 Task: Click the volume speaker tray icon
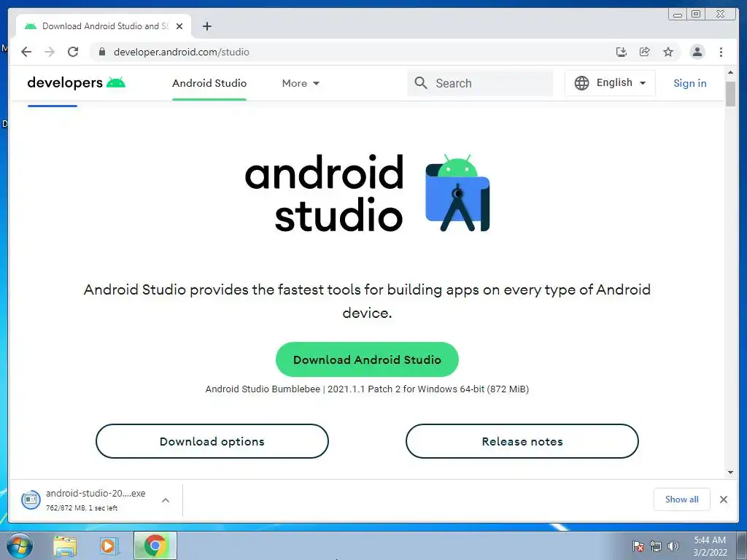tap(673, 546)
